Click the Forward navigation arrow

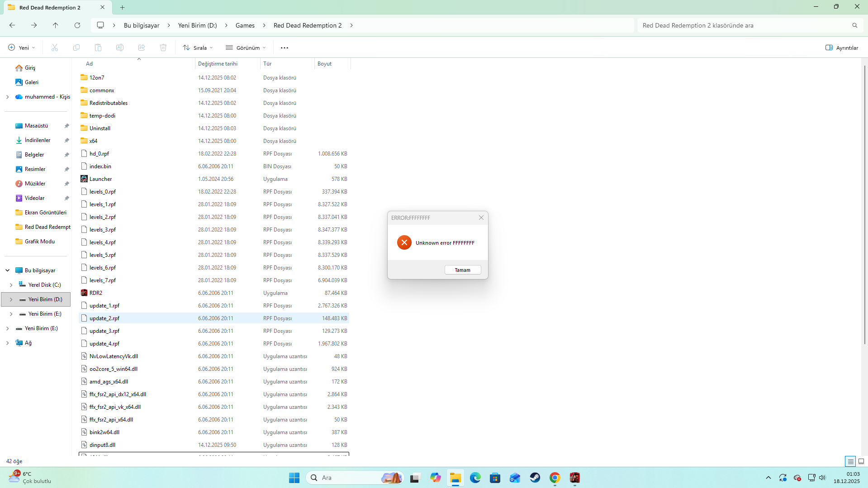[x=34, y=25]
